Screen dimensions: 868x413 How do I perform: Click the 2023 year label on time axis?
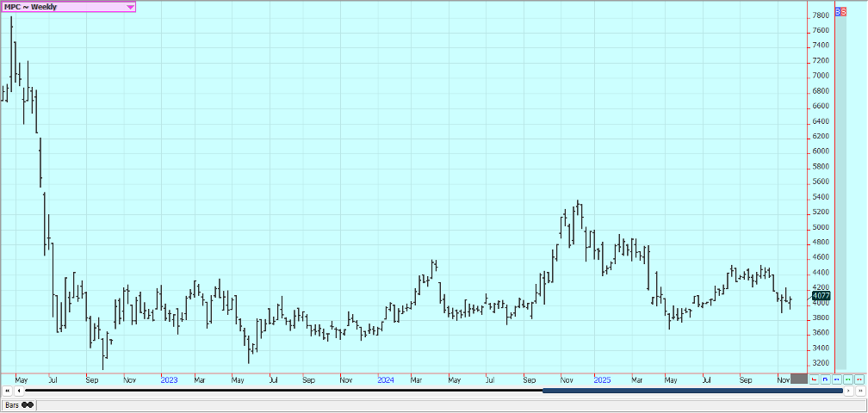[169, 379]
